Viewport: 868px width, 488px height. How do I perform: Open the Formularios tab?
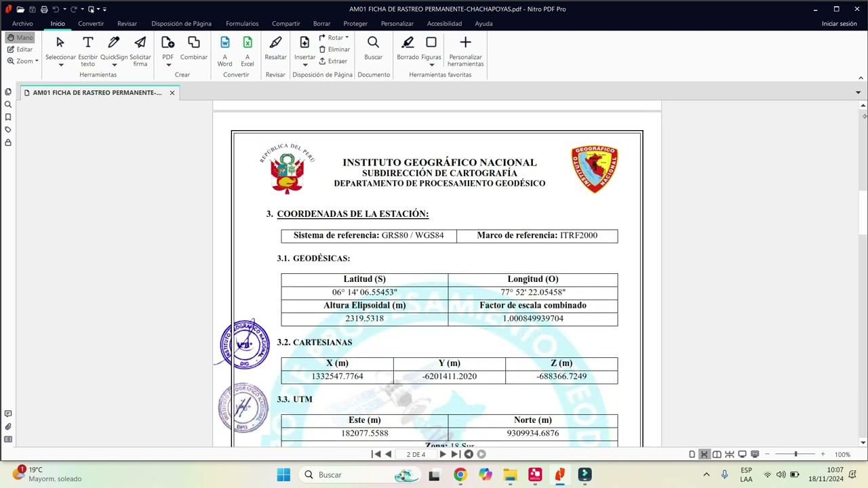point(242,24)
